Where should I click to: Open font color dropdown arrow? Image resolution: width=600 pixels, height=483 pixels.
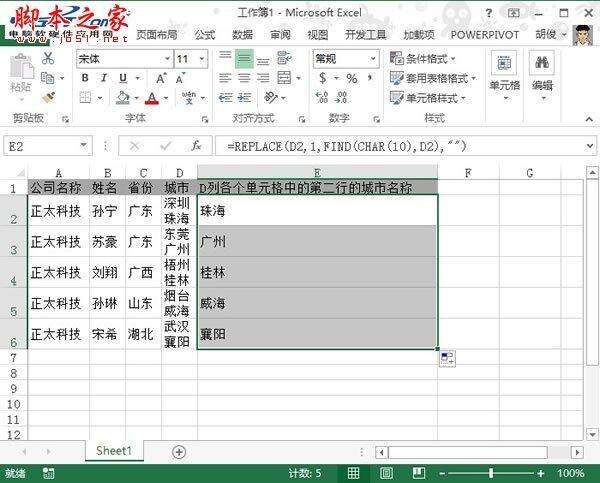pyautogui.click(x=166, y=98)
